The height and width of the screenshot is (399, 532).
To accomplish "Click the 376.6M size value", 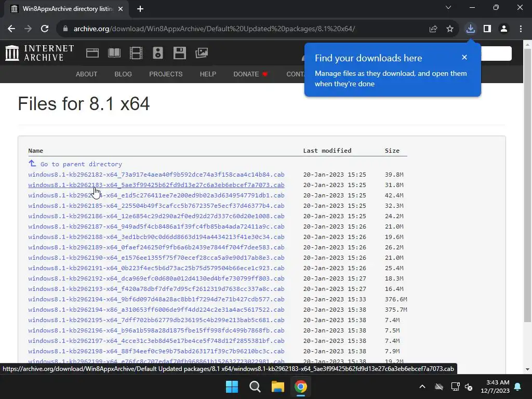I will point(395,299).
